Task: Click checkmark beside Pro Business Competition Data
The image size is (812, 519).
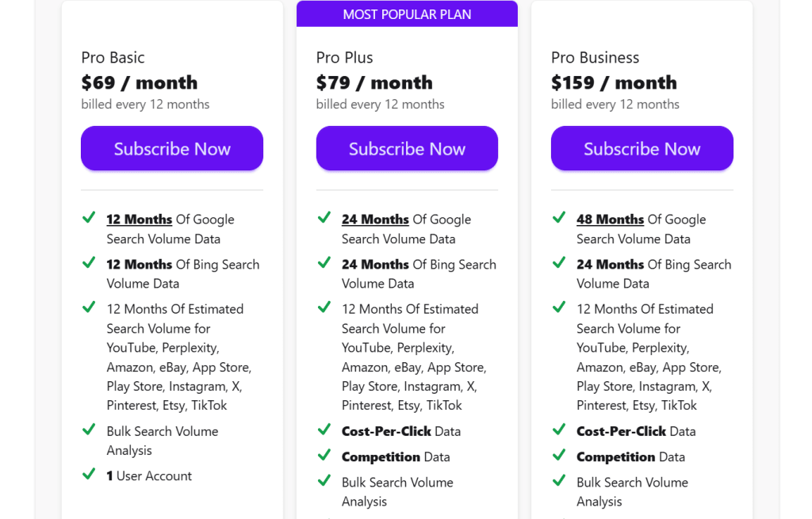Action: click(x=559, y=456)
